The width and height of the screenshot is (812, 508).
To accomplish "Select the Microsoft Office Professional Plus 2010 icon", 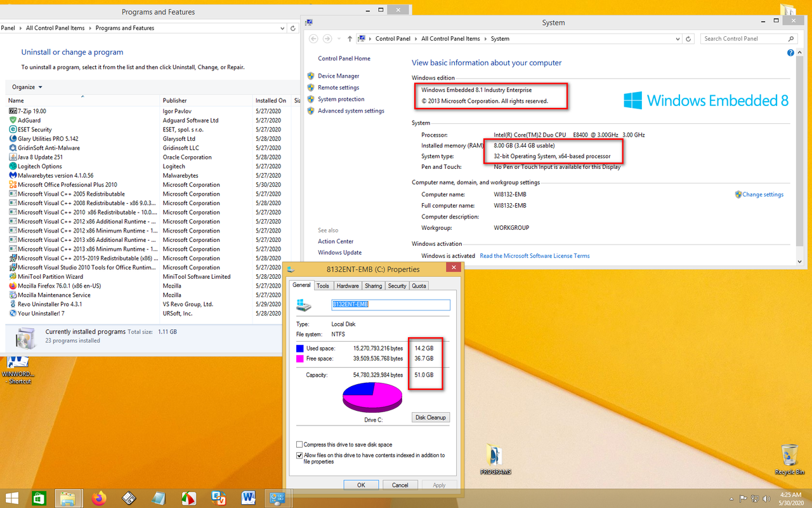I will [x=13, y=185].
